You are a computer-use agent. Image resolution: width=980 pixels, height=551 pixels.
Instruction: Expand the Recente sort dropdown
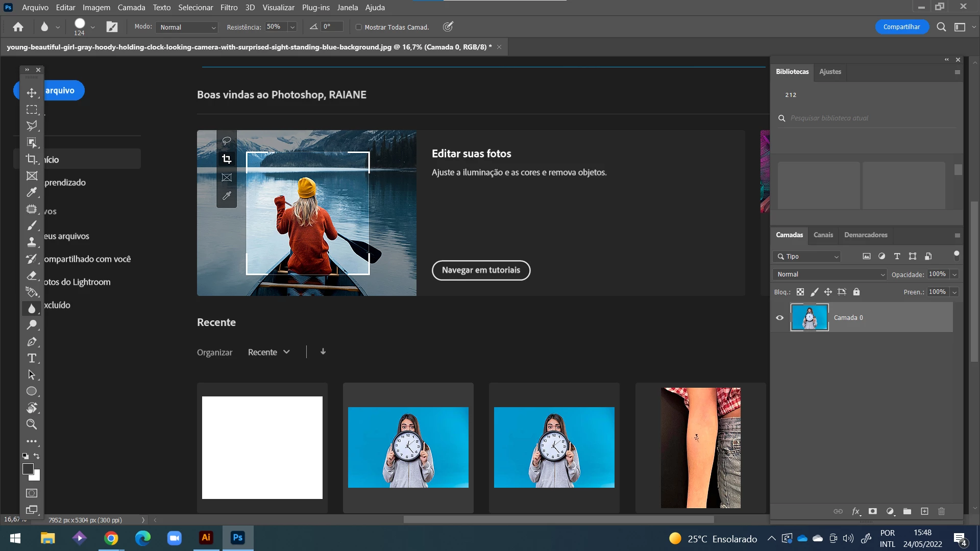(x=269, y=352)
